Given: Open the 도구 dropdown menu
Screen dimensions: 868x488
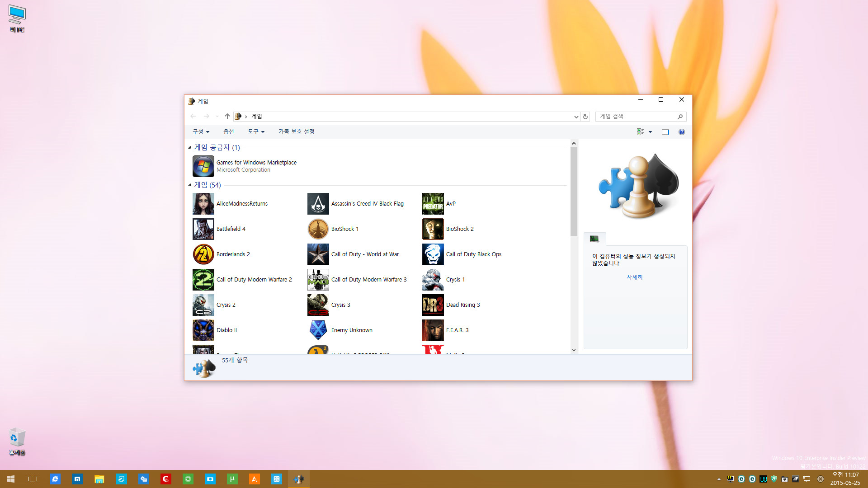Looking at the screenshot, I should point(256,131).
